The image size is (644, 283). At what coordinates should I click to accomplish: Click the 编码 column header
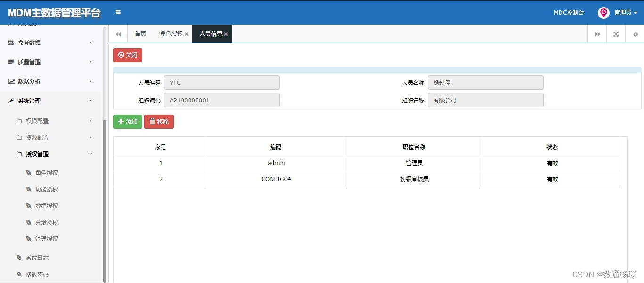pos(275,147)
